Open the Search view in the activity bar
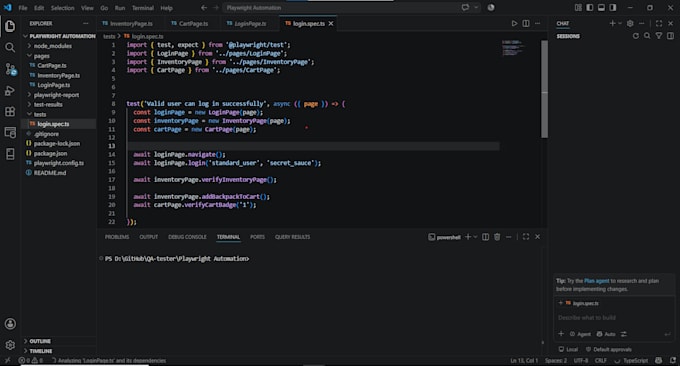Image resolution: width=680 pixels, height=366 pixels. point(10,48)
